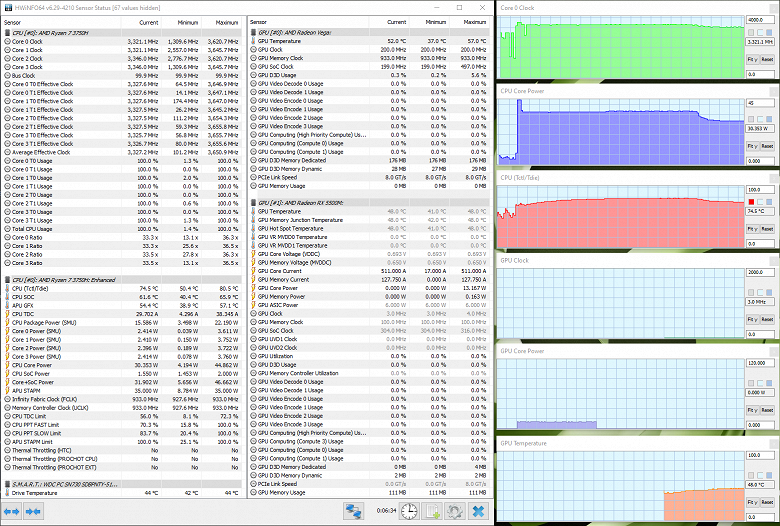Click the gray color swatch in Core 0 Clock graph
Viewport: 780px width, 526px height.
coord(751,32)
